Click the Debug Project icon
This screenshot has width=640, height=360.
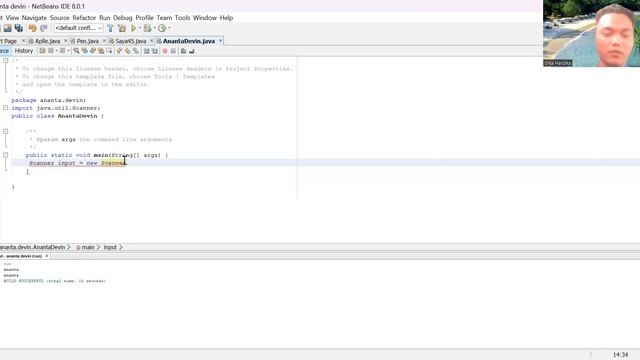147,28
